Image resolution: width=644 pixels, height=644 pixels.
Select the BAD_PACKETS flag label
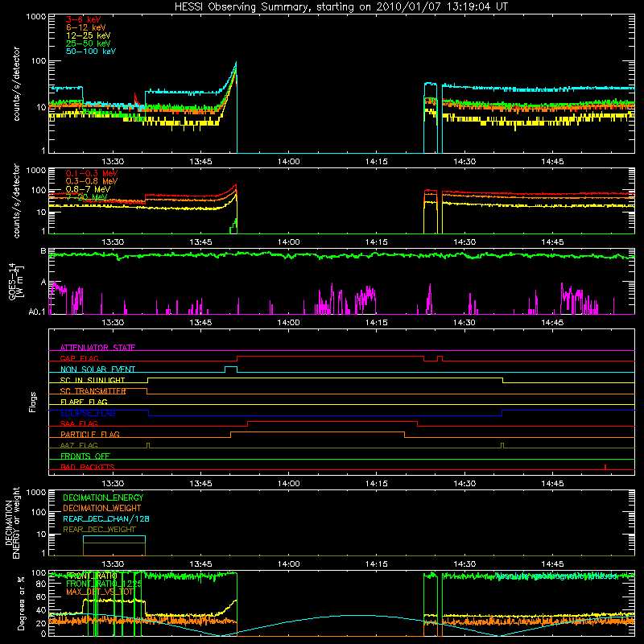coord(88,467)
